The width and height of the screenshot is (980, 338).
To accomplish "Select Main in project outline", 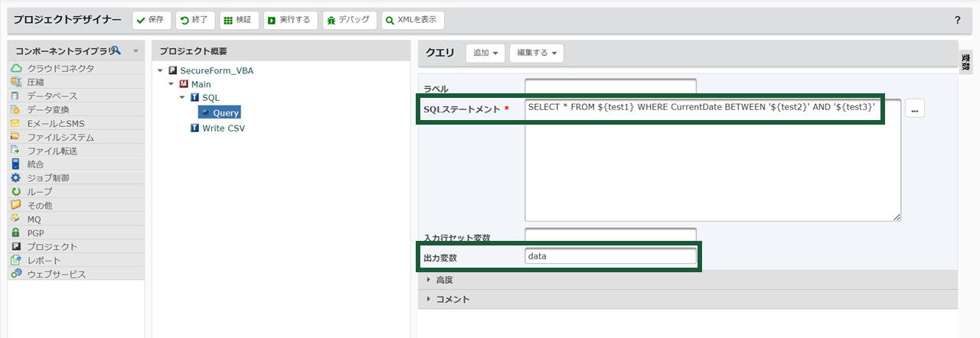I will tap(201, 84).
